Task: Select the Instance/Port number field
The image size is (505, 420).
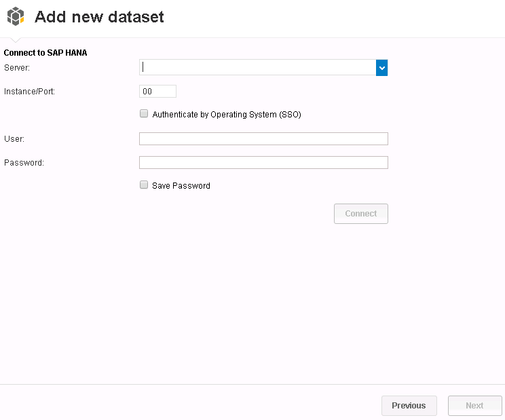Action: [x=157, y=92]
